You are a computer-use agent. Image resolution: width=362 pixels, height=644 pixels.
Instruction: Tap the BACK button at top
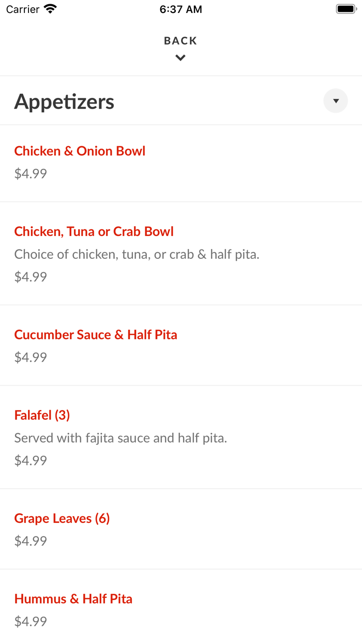click(x=180, y=41)
